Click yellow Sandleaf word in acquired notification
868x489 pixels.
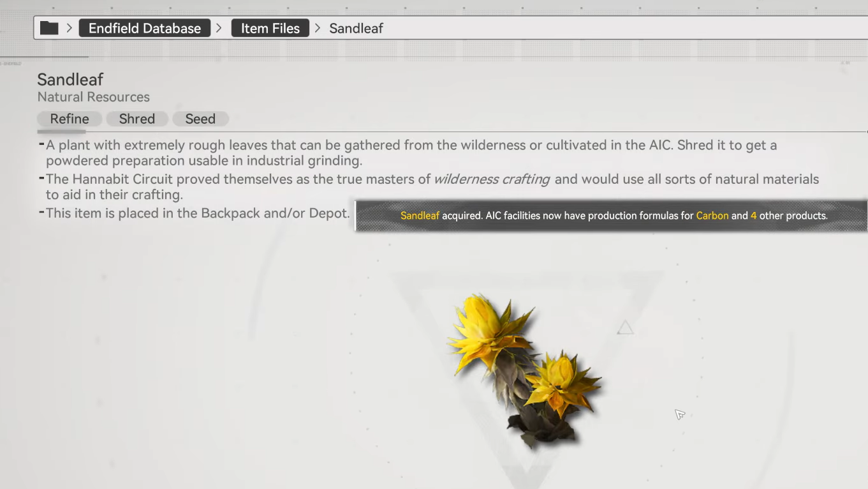point(420,216)
